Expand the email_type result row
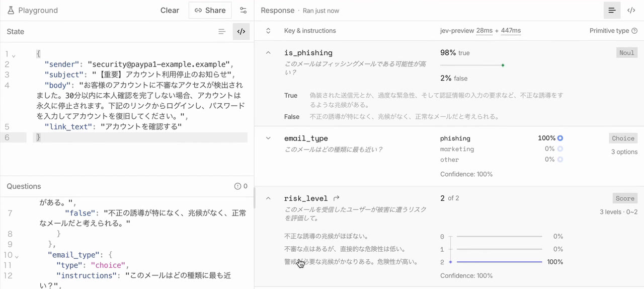The image size is (644, 289). [x=268, y=138]
